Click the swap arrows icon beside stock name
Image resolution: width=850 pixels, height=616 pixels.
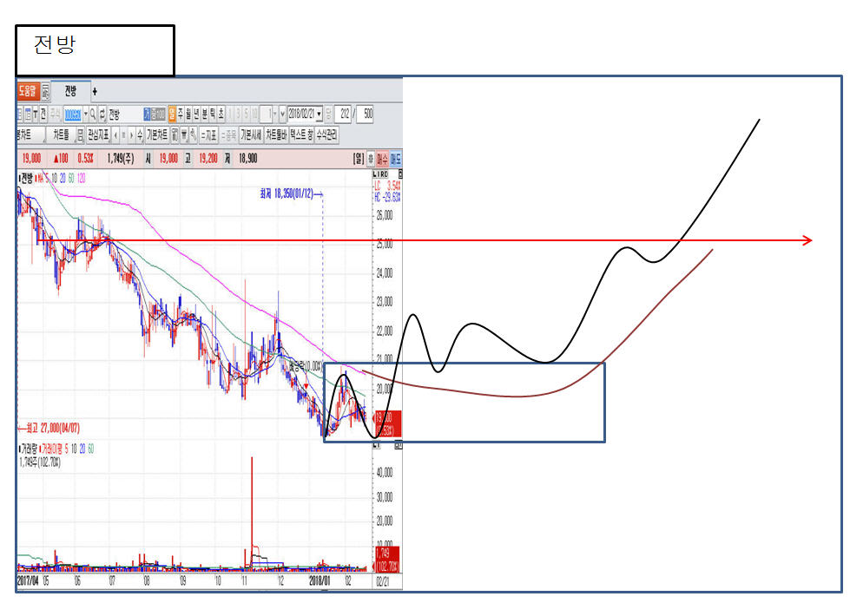pyautogui.click(x=102, y=115)
